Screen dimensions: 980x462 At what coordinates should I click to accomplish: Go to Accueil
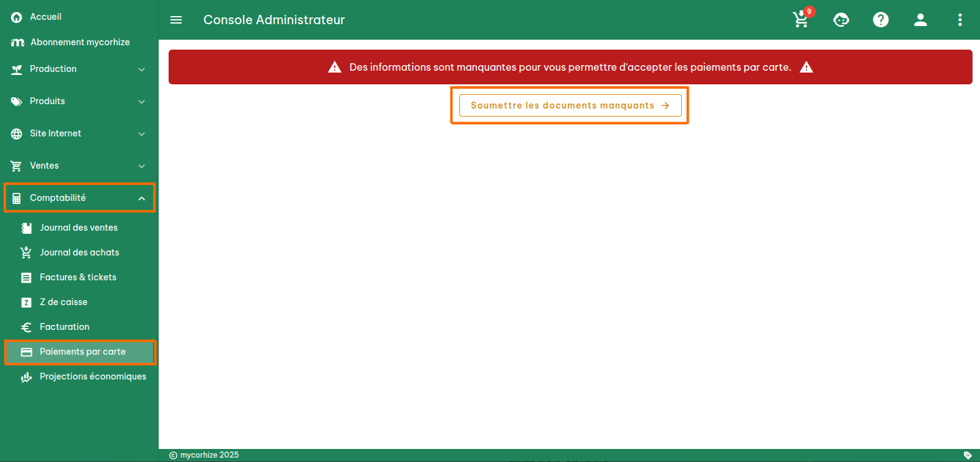coord(79,17)
